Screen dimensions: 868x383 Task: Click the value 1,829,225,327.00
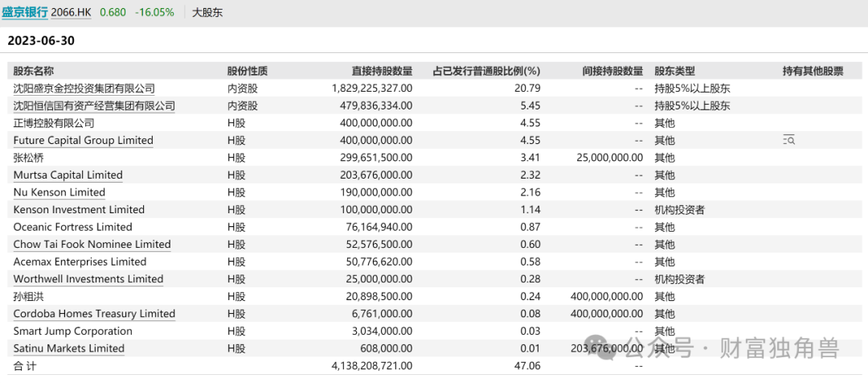(372, 89)
